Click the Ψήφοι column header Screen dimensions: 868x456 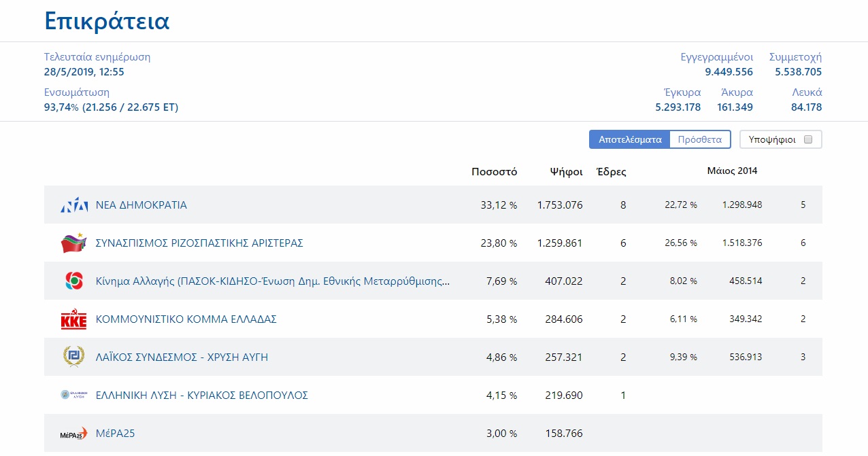pyautogui.click(x=566, y=172)
